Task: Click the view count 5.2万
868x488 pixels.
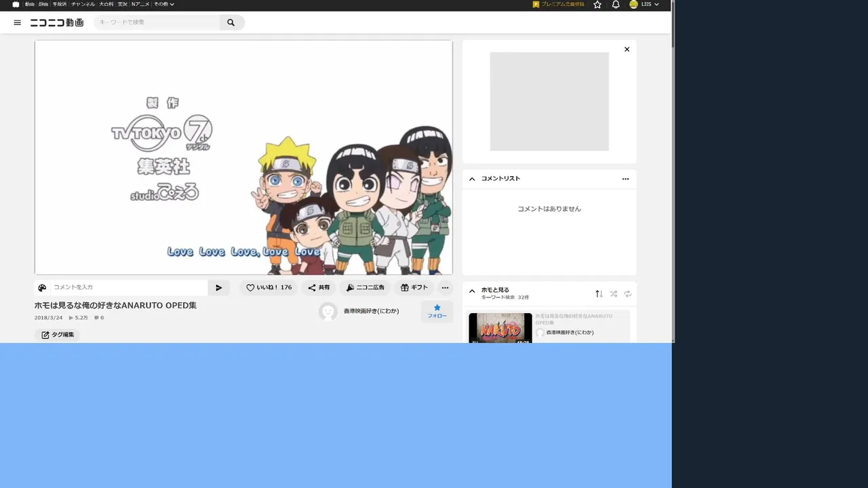Action: [78, 318]
